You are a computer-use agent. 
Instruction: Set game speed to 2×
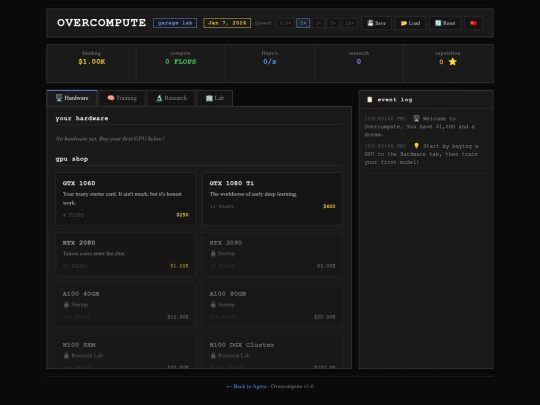(x=318, y=23)
